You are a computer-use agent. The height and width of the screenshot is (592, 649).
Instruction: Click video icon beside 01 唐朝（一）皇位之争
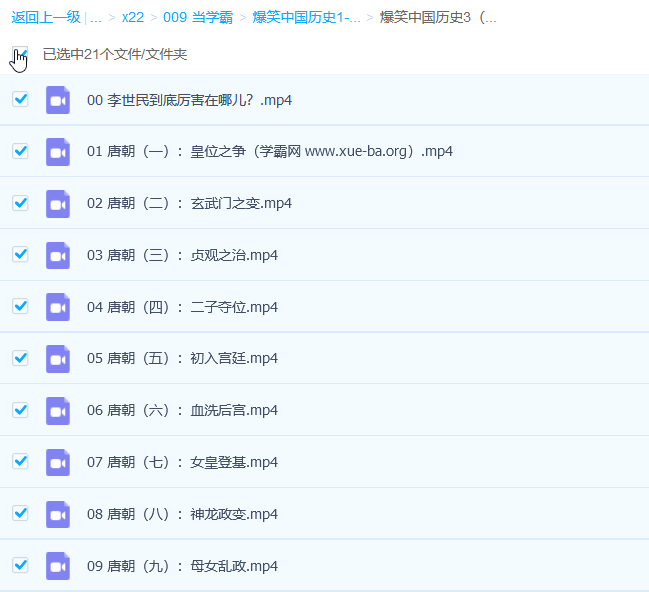[x=58, y=151]
